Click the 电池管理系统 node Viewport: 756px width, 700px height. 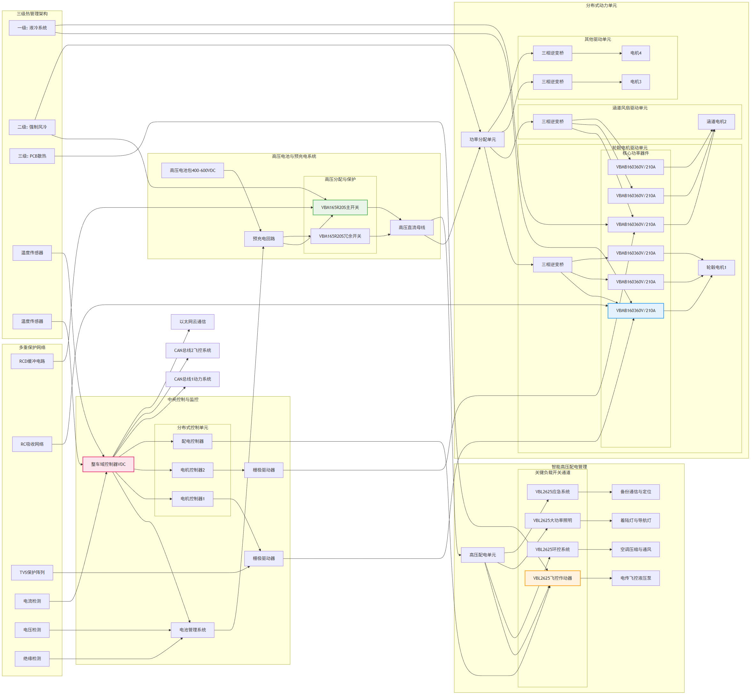tap(193, 630)
